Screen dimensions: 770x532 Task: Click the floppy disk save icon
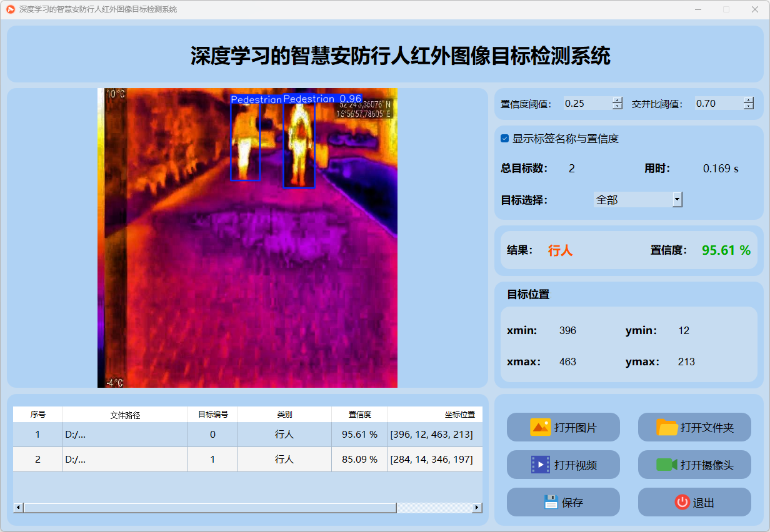pyautogui.click(x=551, y=502)
